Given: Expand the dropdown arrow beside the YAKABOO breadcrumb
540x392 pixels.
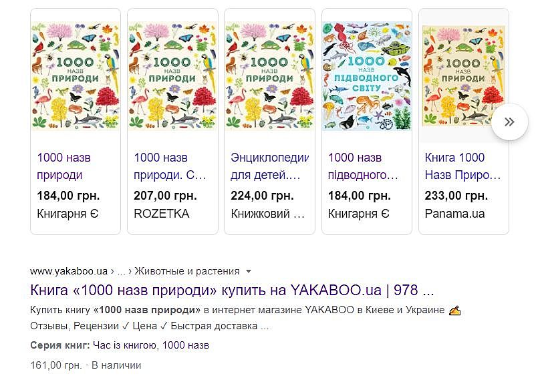Looking at the screenshot, I should click(x=249, y=271).
